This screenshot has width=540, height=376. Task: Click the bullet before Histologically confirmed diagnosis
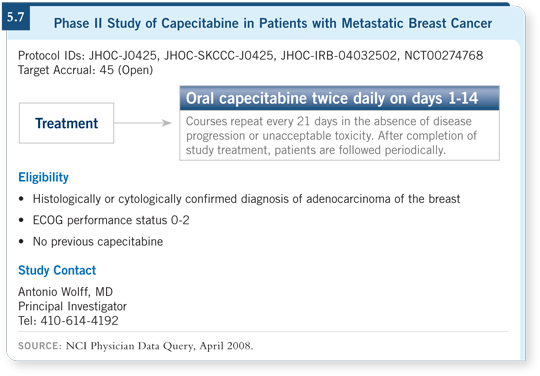(x=21, y=199)
